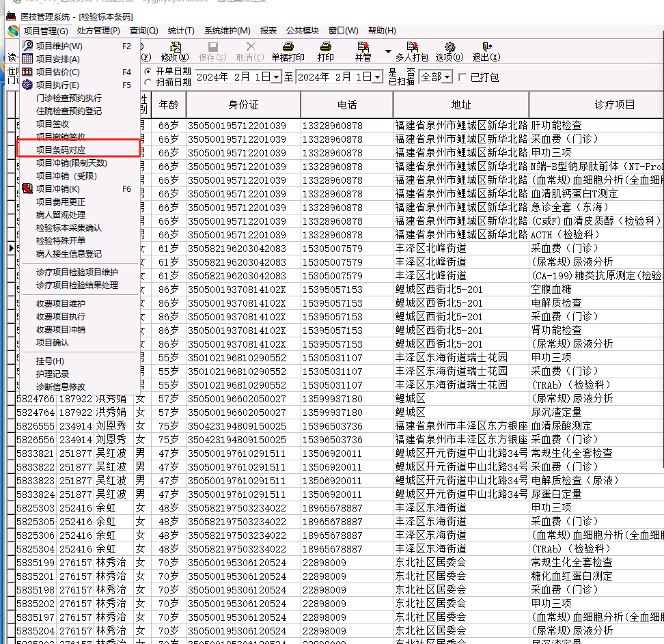
Task: Click the 打印 print icon
Action: pyautogui.click(x=326, y=46)
